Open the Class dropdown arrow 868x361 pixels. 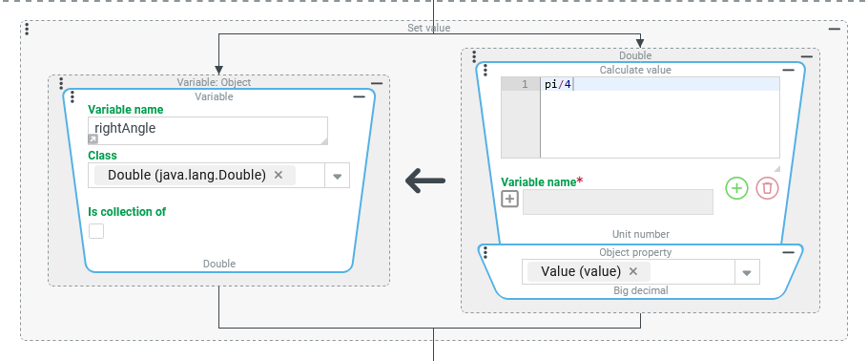[x=337, y=177]
